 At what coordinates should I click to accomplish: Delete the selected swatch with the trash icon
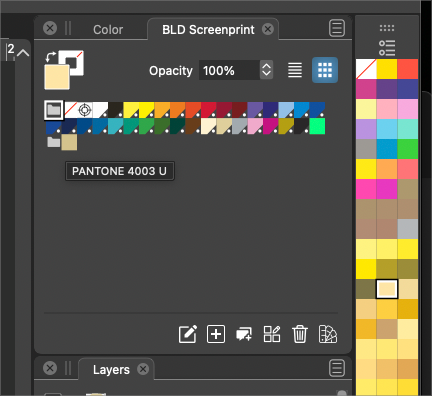[300, 334]
